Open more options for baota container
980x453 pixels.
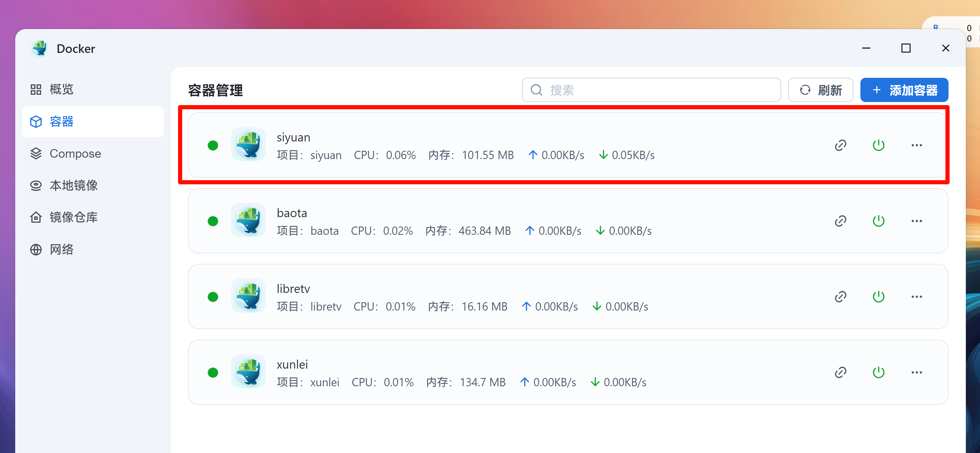pyautogui.click(x=916, y=221)
